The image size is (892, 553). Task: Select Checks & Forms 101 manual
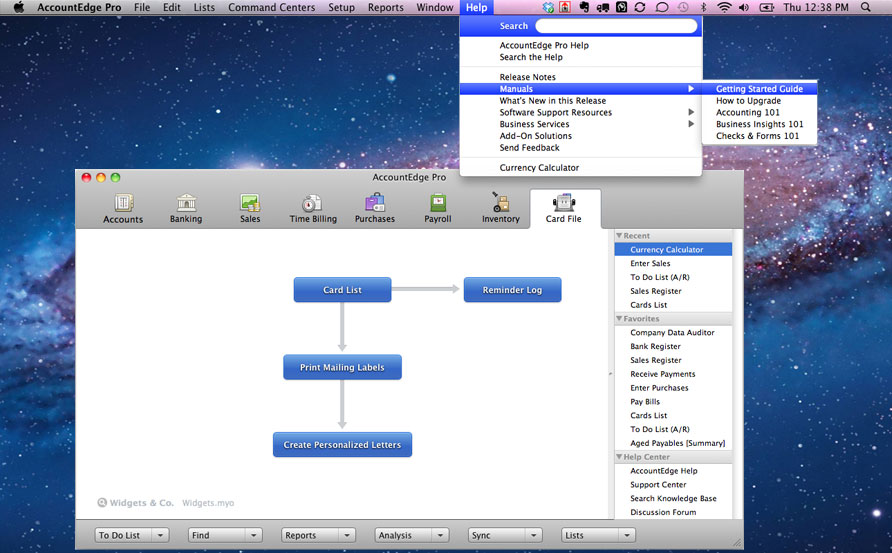pyautogui.click(x=759, y=136)
